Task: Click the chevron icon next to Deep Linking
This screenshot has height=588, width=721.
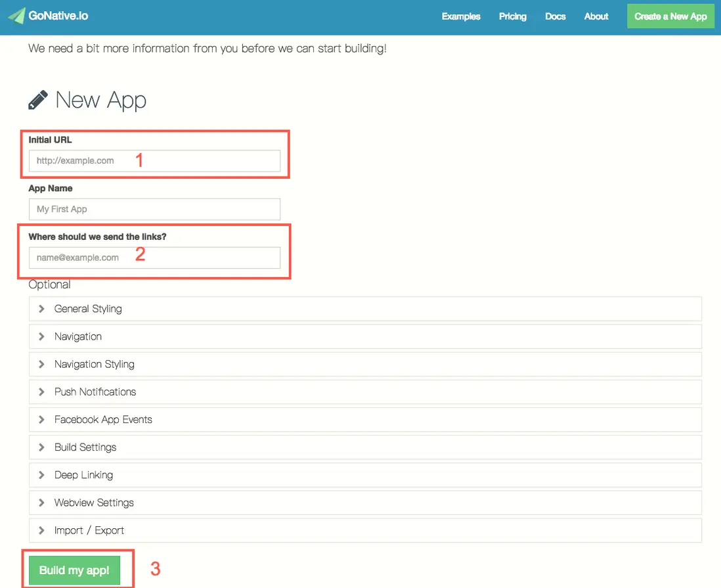Action: point(41,475)
